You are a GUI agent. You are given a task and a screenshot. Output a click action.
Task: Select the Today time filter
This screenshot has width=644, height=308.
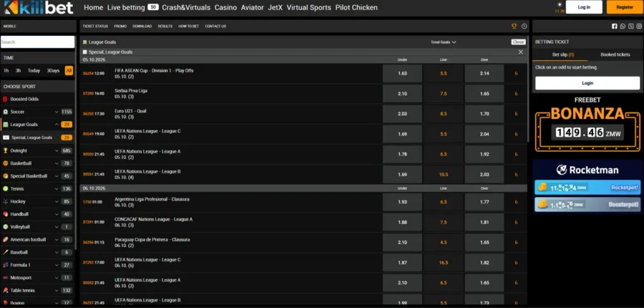(x=34, y=71)
